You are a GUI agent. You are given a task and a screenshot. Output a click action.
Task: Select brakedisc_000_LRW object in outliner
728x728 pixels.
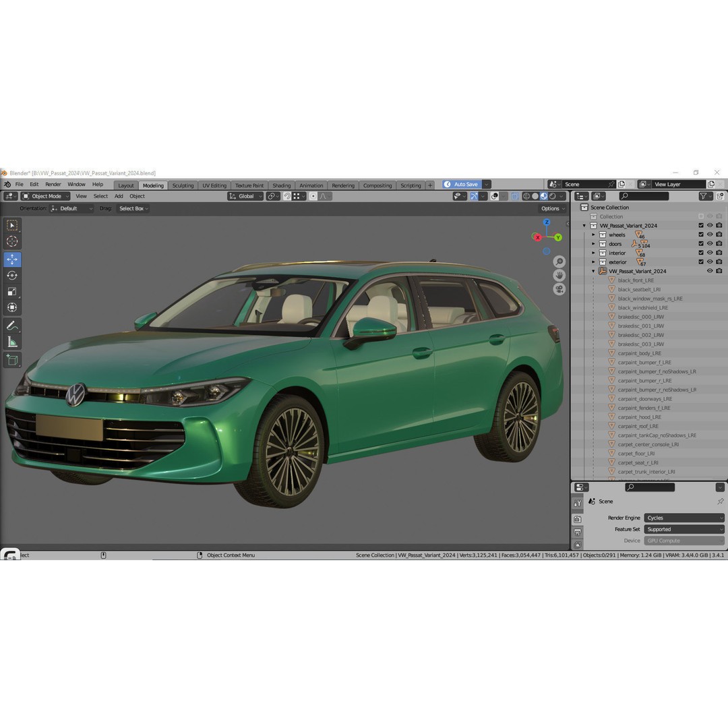pos(641,317)
